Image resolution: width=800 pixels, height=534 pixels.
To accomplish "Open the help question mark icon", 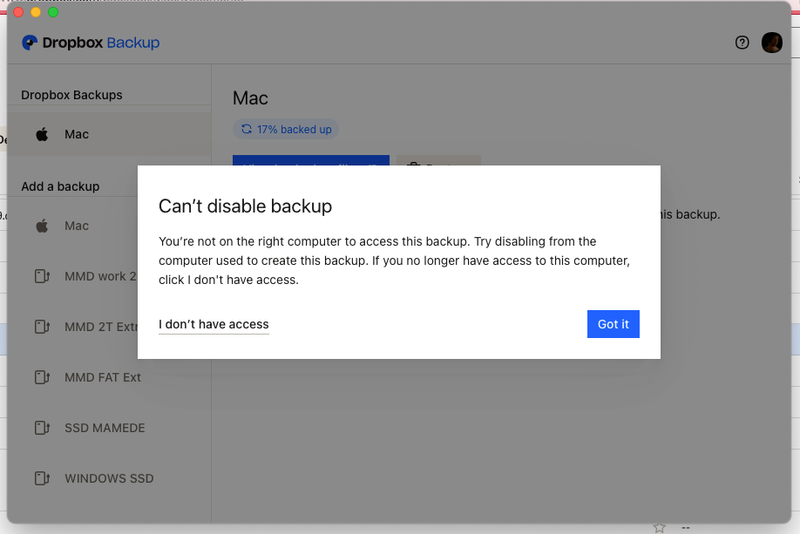I will (x=742, y=43).
